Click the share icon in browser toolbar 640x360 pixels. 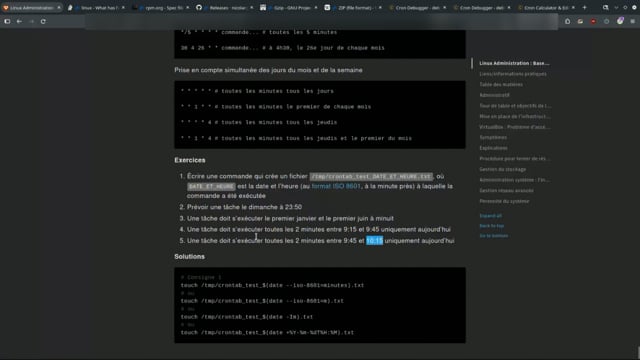tap(567, 21)
